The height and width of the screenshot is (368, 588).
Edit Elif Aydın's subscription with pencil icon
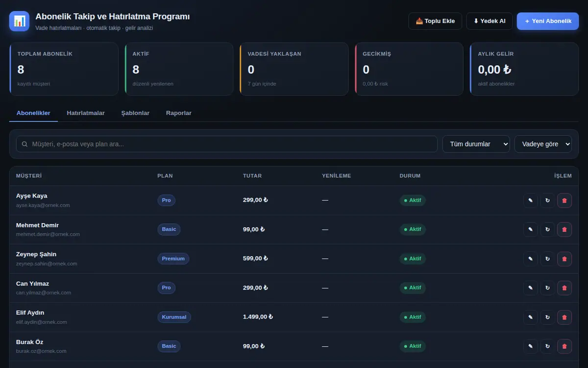pos(530,317)
